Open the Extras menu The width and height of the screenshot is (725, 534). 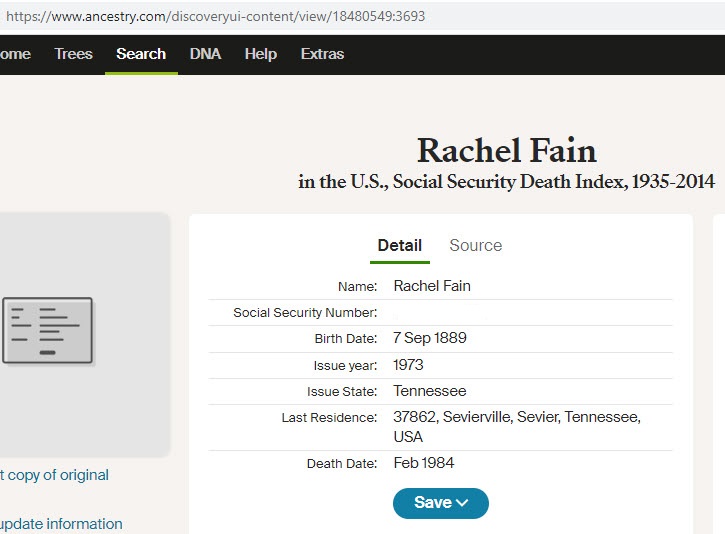322,54
